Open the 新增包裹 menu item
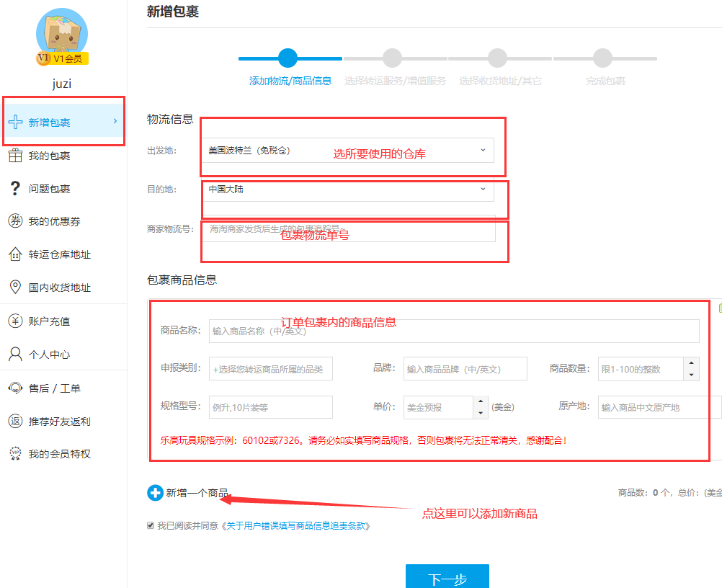This screenshot has height=588, width=722. [63, 122]
